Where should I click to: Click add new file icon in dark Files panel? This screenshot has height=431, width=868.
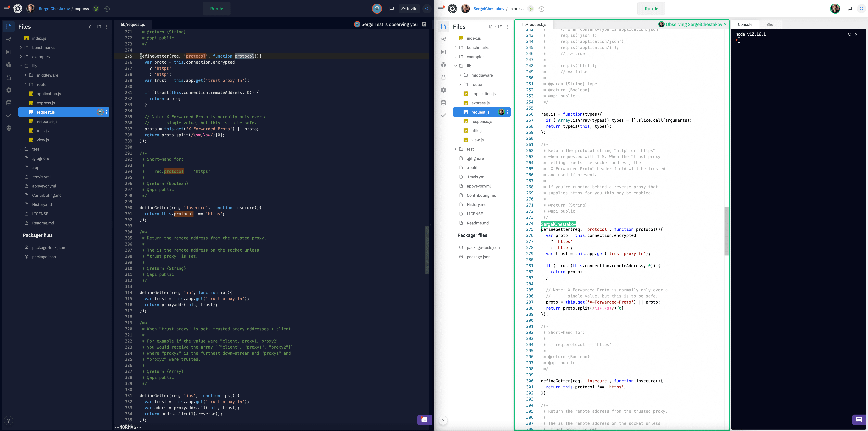[x=89, y=27]
